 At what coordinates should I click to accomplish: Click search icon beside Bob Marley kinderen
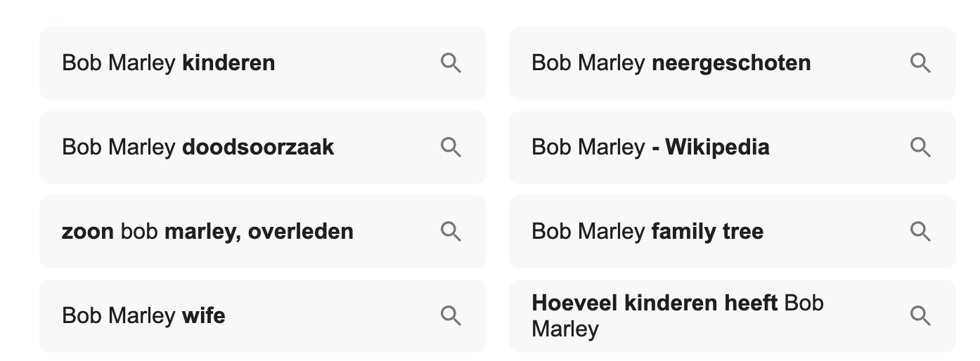tap(451, 63)
